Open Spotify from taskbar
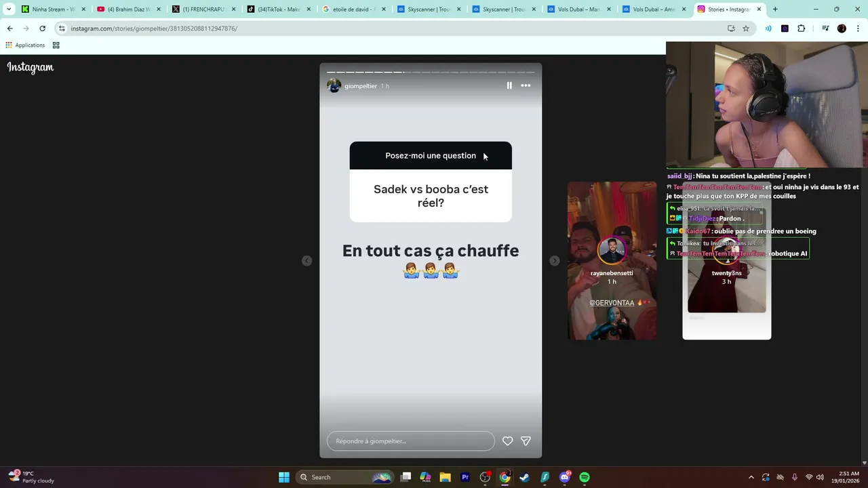Image resolution: width=868 pixels, height=488 pixels. coord(585,477)
